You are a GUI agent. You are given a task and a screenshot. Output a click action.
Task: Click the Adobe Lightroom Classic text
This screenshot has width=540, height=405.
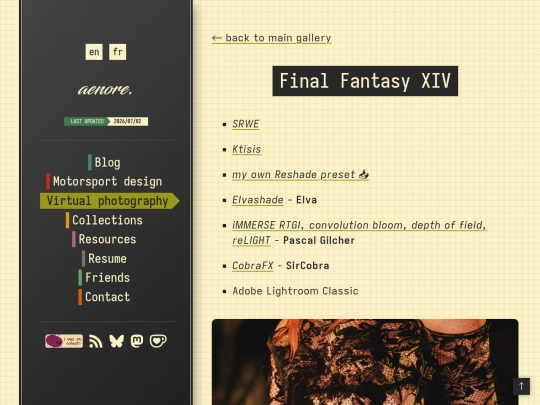point(295,291)
